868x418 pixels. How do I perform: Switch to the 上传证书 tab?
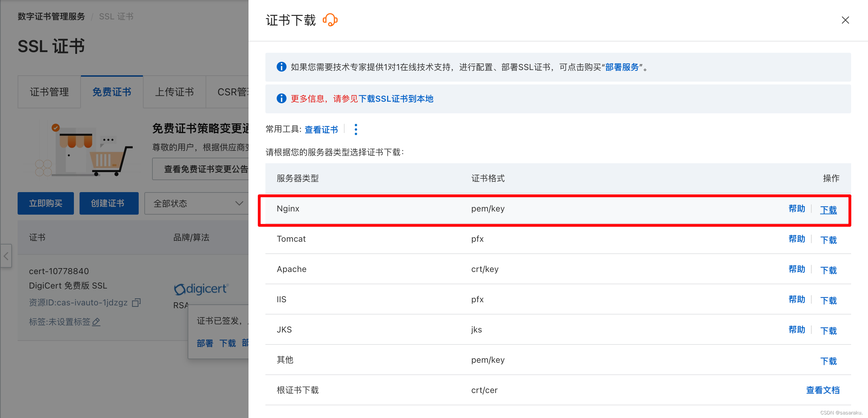tap(175, 92)
